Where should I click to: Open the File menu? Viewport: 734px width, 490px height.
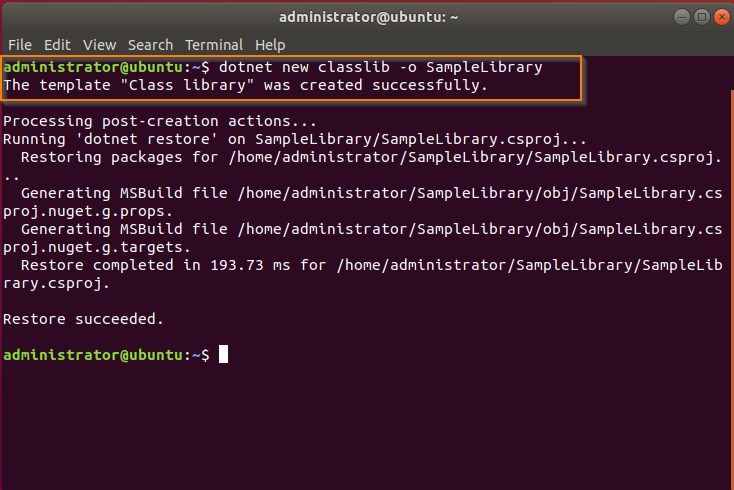click(20, 45)
